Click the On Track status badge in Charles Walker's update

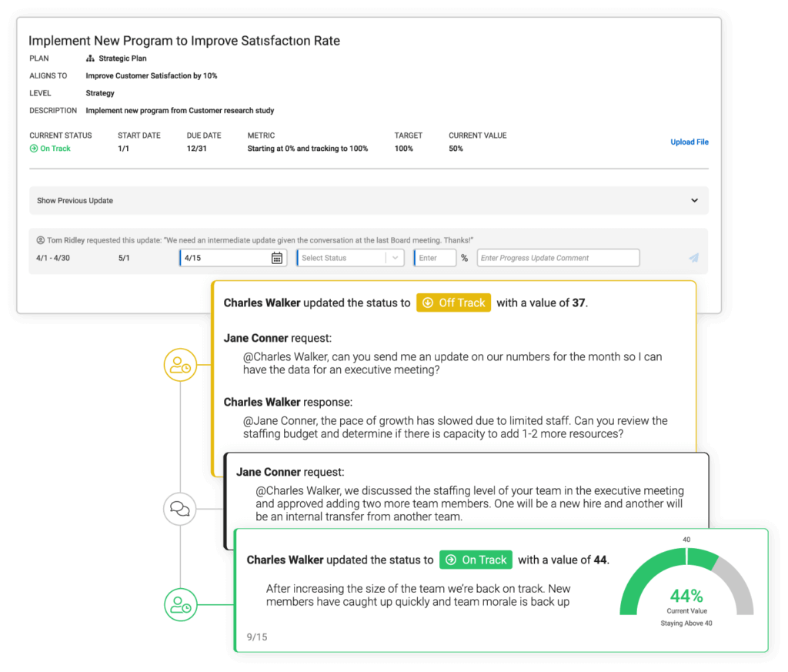[x=476, y=560]
